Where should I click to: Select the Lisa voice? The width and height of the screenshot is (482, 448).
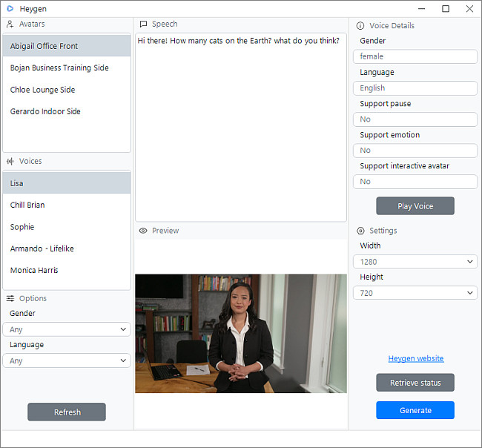(67, 183)
